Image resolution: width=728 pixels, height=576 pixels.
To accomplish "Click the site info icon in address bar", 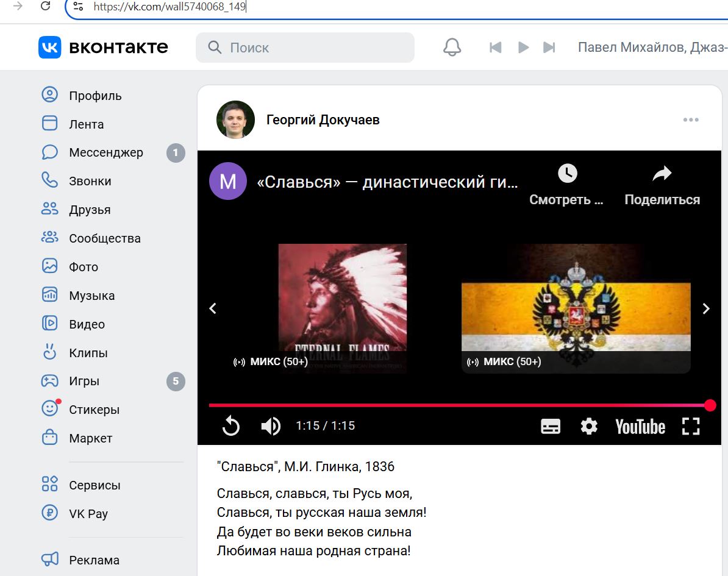I will coord(79,7).
